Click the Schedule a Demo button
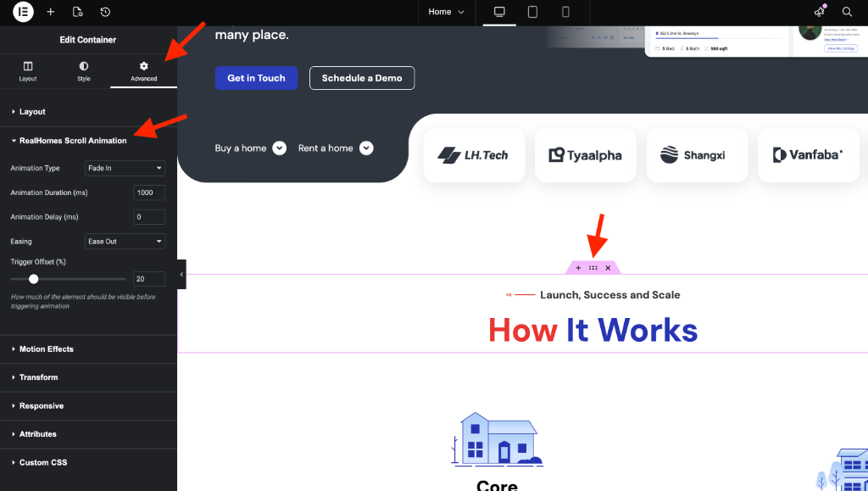The width and height of the screenshot is (868, 491). (362, 78)
